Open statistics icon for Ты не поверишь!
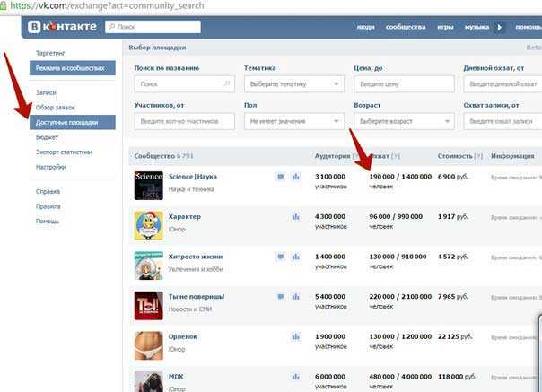Image resolution: width=542 pixels, height=392 pixels. tap(296, 297)
